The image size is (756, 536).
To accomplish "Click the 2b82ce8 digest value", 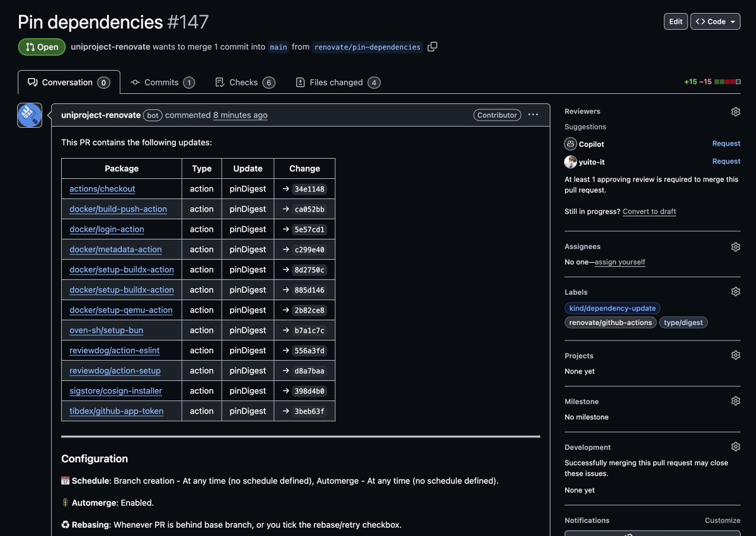I will 309,310.
